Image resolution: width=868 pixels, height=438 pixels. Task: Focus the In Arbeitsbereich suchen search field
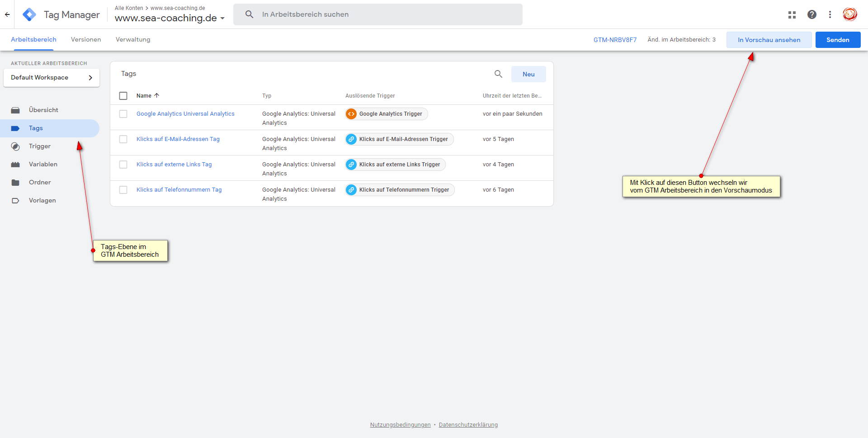(x=378, y=14)
